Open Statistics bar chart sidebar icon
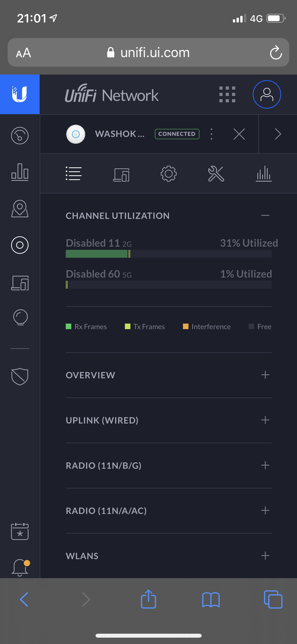The height and width of the screenshot is (644, 297). (x=20, y=172)
